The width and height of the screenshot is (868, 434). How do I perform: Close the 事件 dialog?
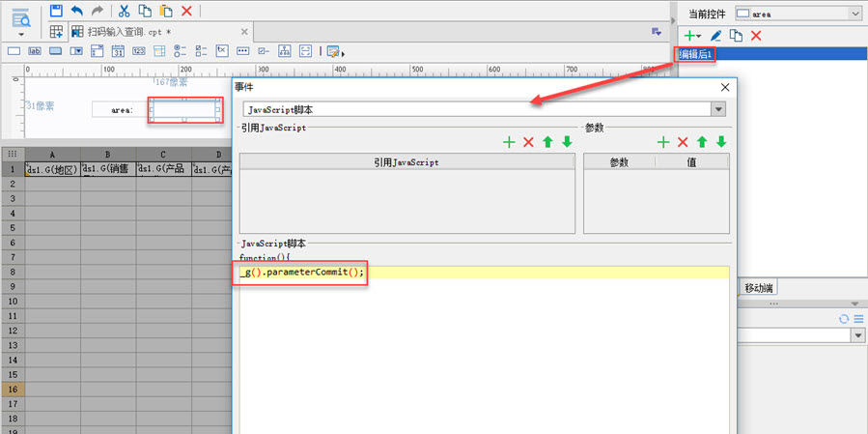coord(725,87)
